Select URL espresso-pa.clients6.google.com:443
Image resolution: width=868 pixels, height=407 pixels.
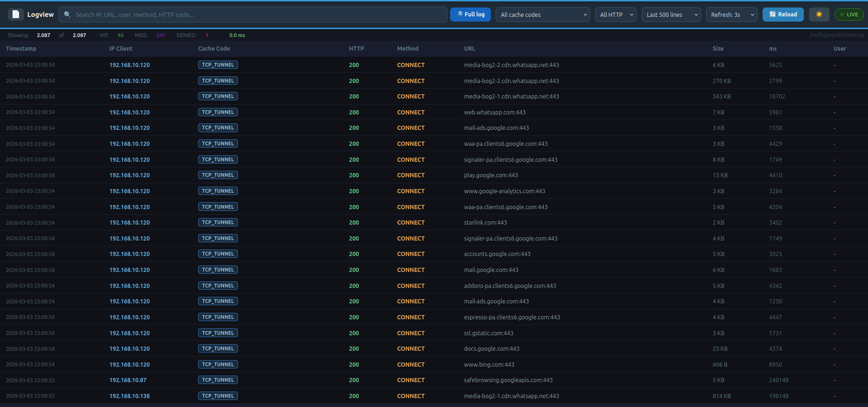[512, 317]
